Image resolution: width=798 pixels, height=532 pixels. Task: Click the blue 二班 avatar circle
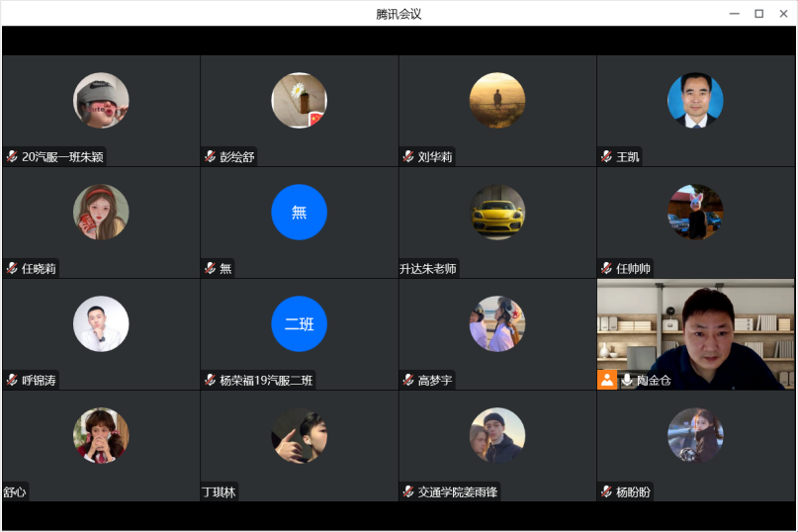pyautogui.click(x=299, y=323)
